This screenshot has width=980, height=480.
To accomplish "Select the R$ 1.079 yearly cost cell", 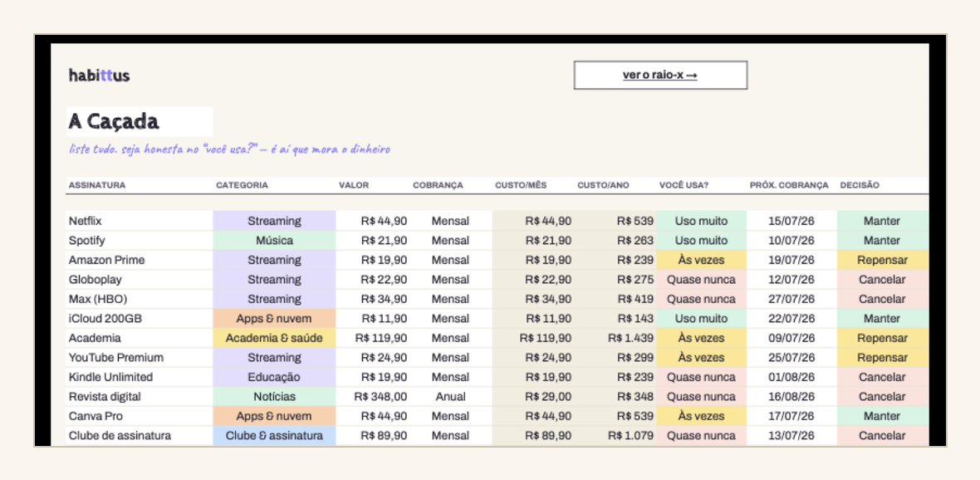I will [615, 436].
